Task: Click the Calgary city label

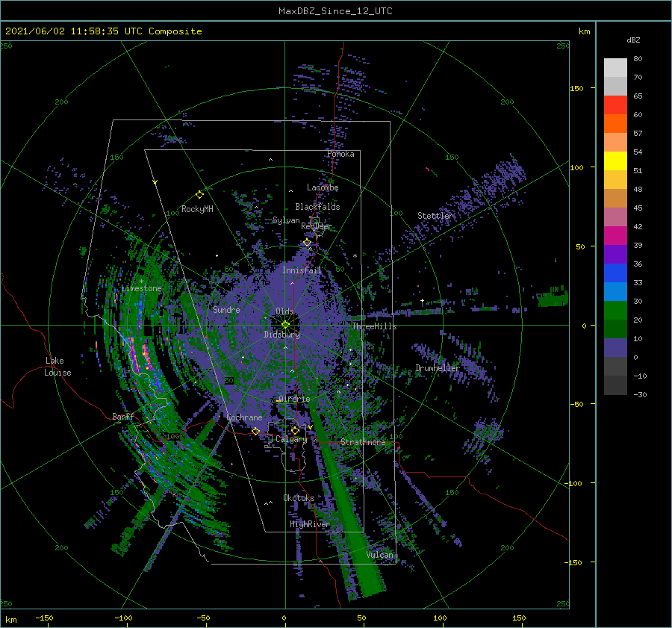Action: [x=291, y=440]
